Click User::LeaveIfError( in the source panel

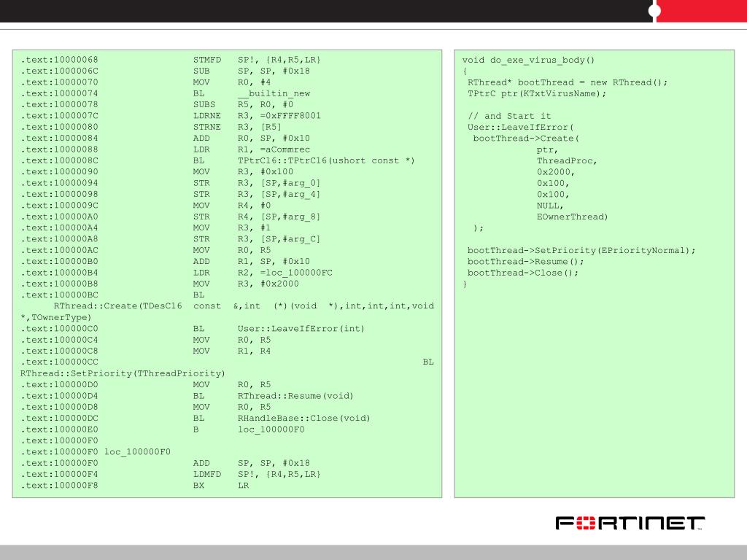(x=521, y=127)
